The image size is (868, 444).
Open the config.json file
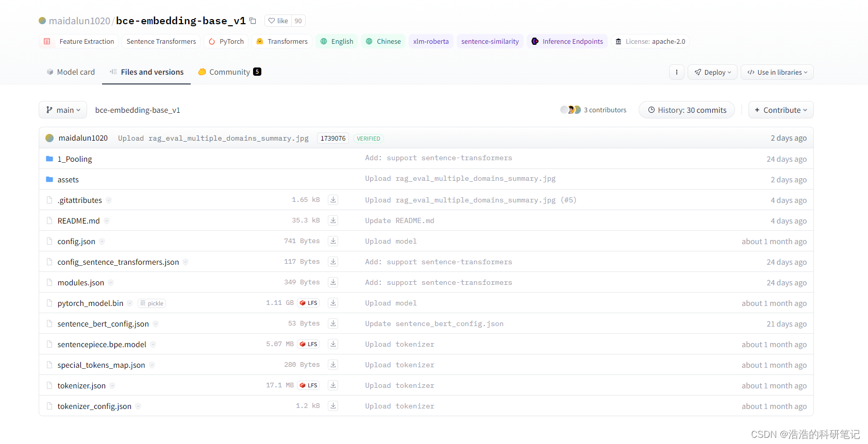(x=76, y=241)
